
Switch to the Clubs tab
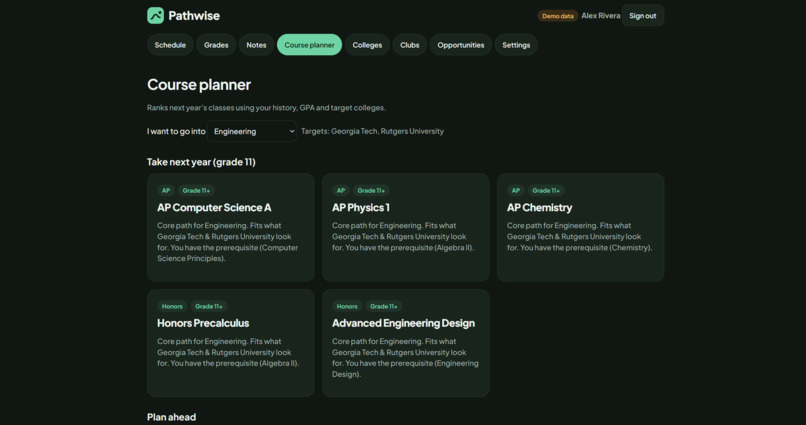[x=410, y=45]
